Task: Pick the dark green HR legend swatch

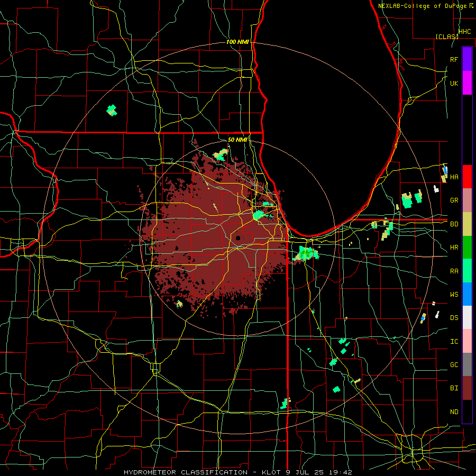Action: [467, 248]
